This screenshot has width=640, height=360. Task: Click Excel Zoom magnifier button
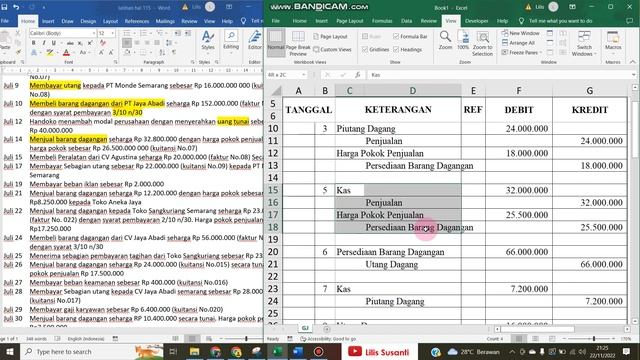(445, 40)
